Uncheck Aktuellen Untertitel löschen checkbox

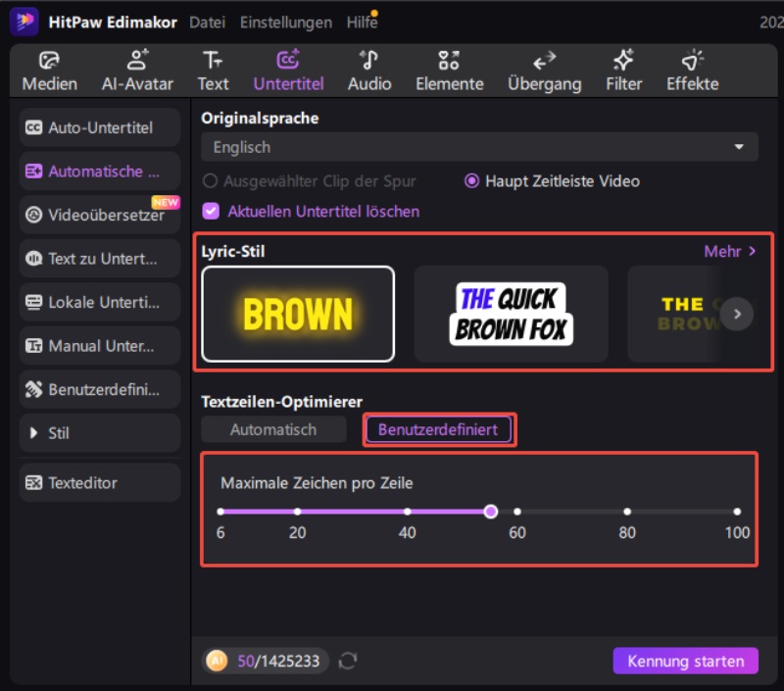(210, 211)
